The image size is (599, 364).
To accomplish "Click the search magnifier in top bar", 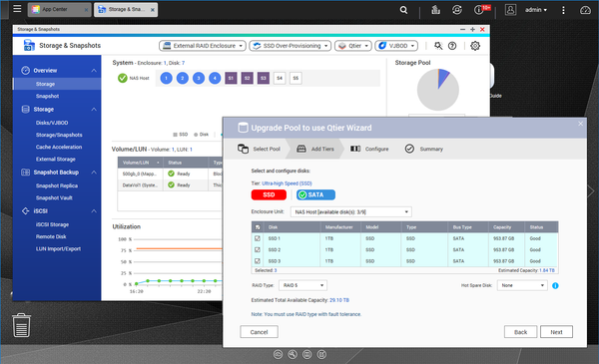I will coord(403,10).
